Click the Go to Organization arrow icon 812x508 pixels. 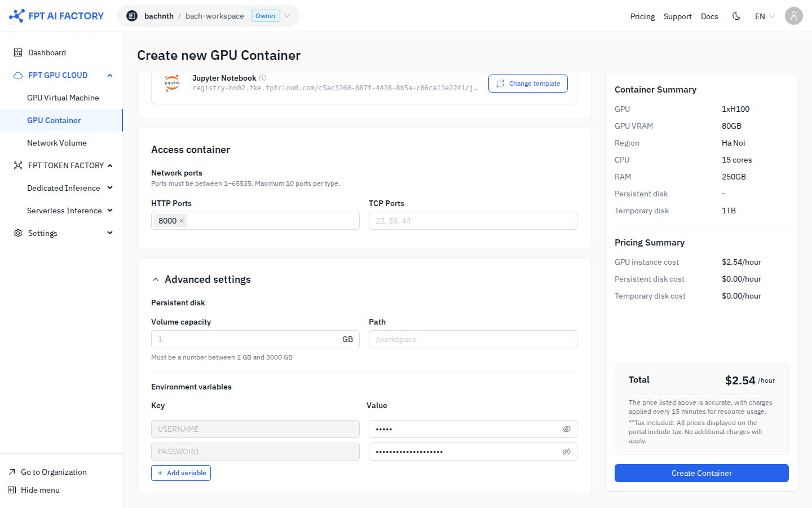[12, 472]
